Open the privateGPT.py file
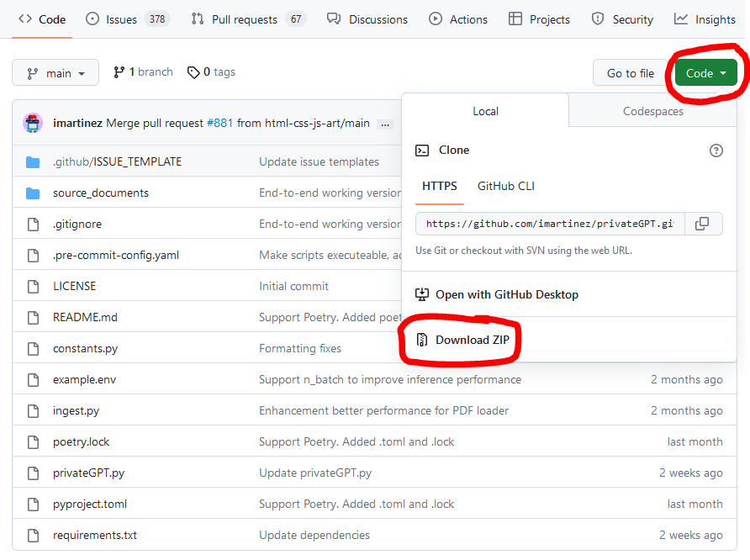Screen dimensions: 750x560 click(x=88, y=473)
